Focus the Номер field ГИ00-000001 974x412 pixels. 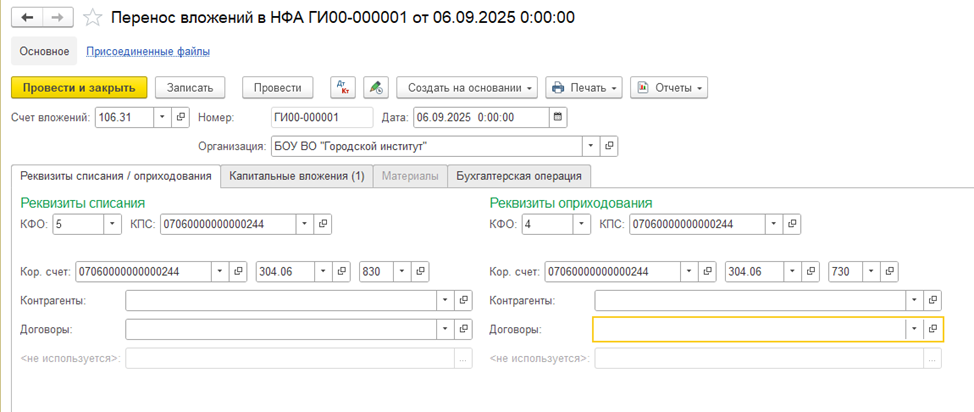tap(322, 116)
